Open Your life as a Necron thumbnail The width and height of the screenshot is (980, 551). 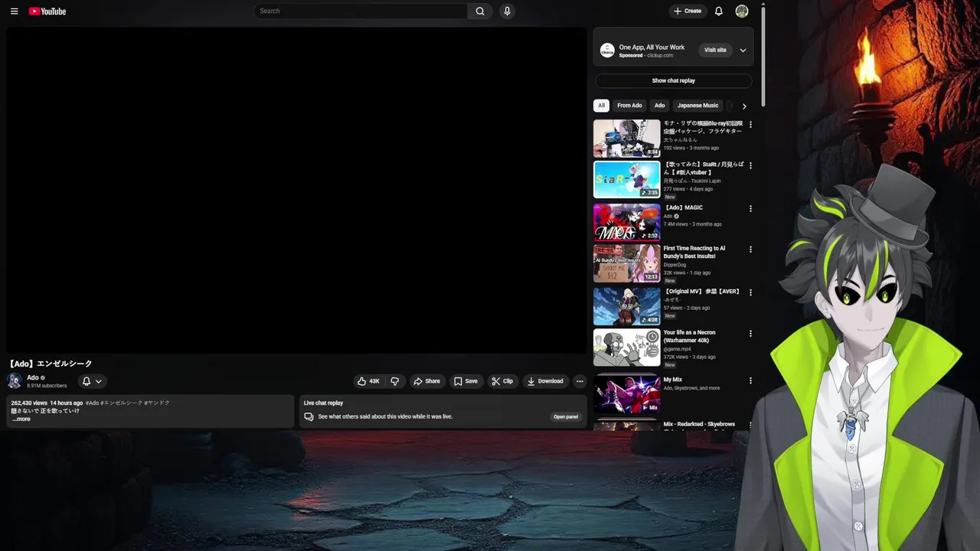click(x=626, y=347)
